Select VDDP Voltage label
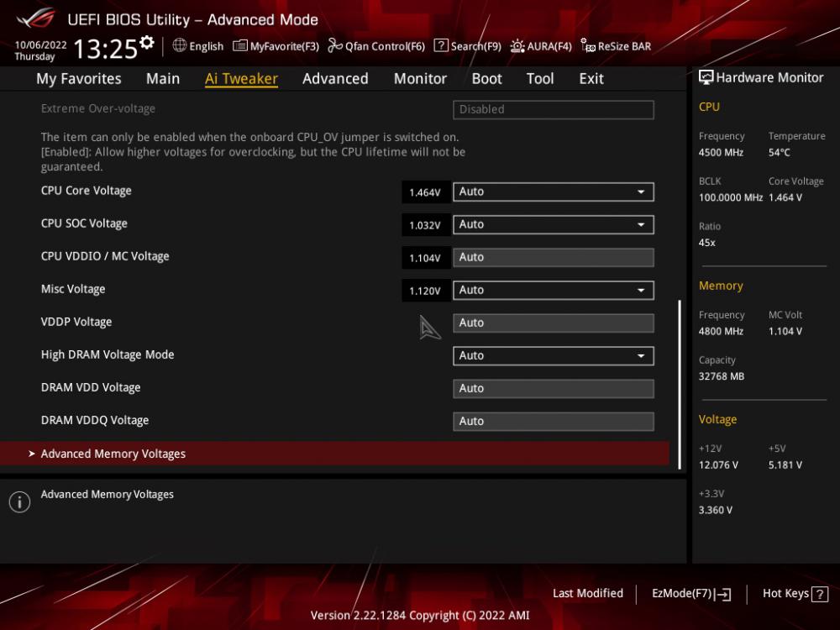Screen dimensions: 840x630 pyautogui.click(x=76, y=322)
